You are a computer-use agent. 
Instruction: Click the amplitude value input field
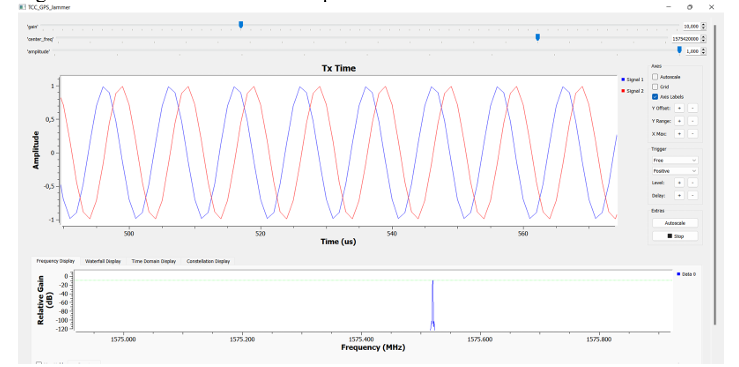point(693,51)
